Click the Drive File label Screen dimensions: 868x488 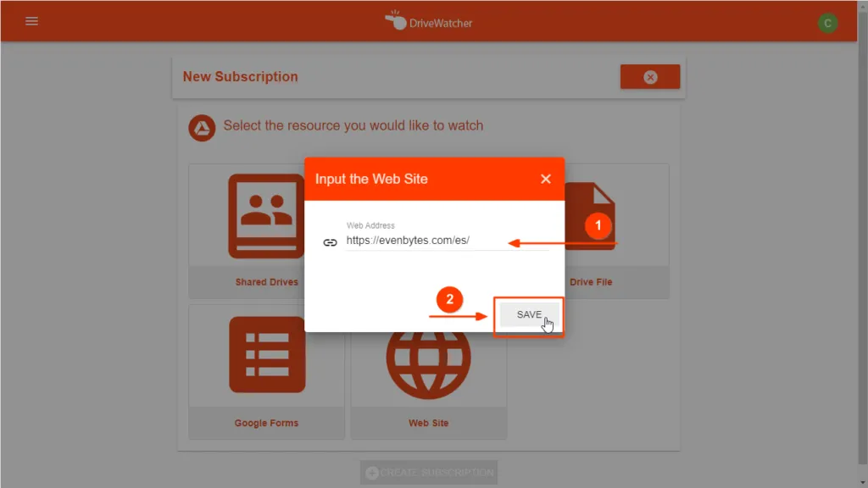tap(591, 281)
